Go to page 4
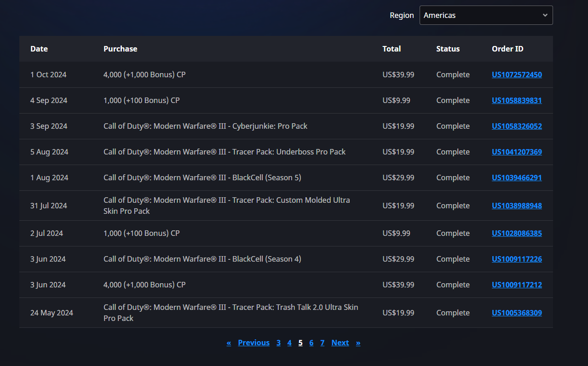The image size is (588, 366). 289,343
